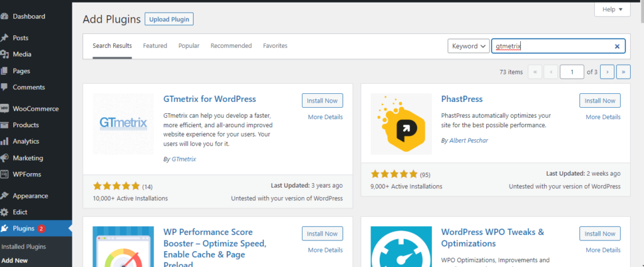Open the Dashboard menu label
644x267 pixels.
coord(29,16)
